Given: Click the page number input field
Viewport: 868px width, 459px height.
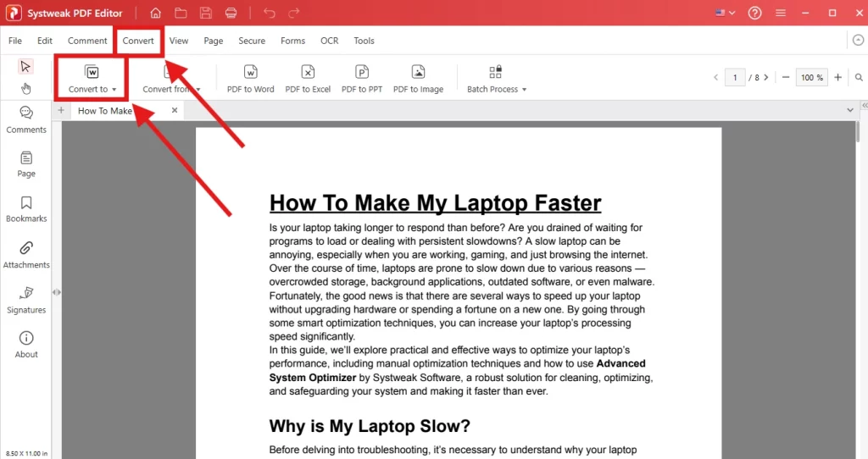Looking at the screenshot, I should 735,77.
